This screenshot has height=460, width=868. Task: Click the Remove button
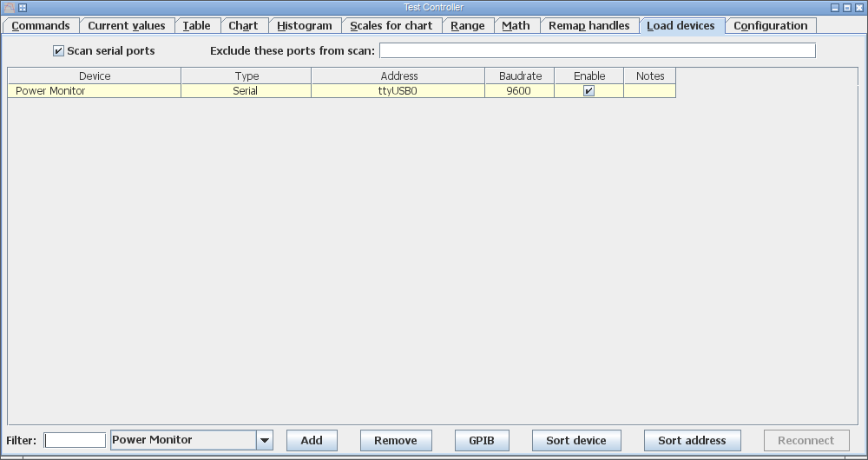tap(396, 441)
